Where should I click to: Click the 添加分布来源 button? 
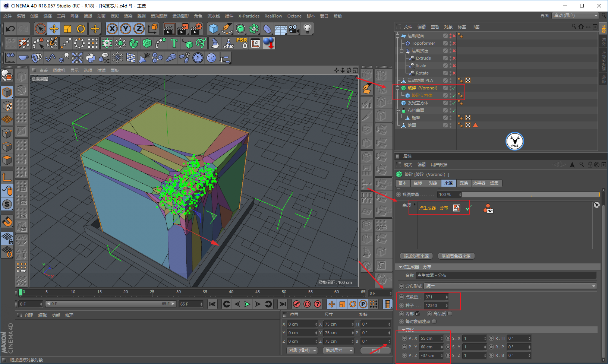coord(416,256)
